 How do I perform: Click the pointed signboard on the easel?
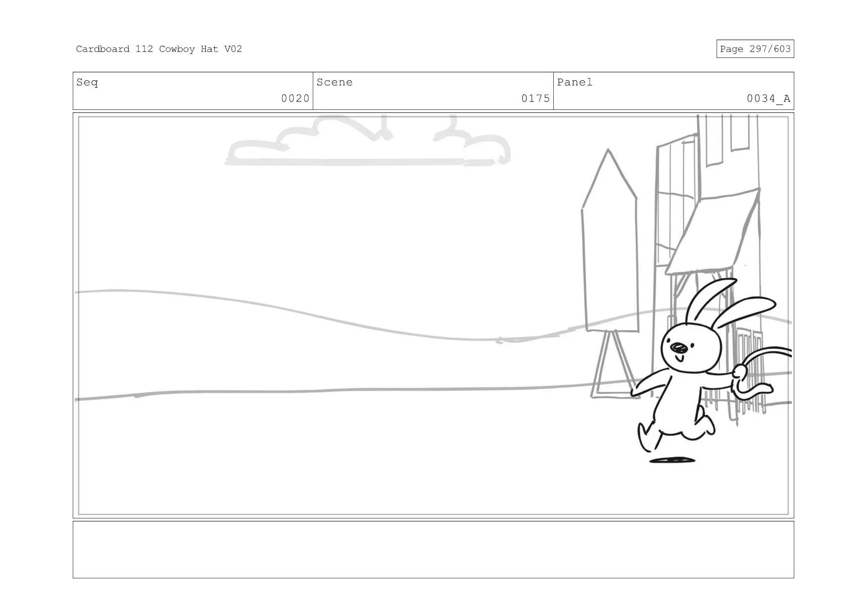pyautogui.click(x=610, y=240)
